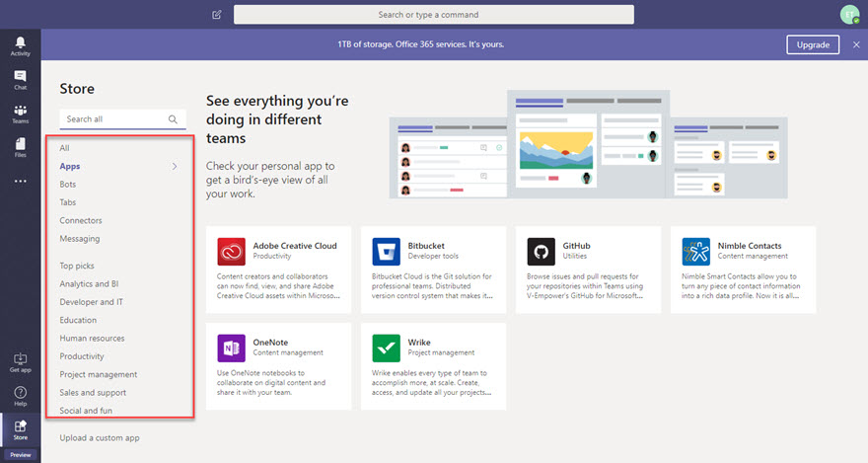868x463 pixels.
Task: Open Chat in the left rail
Action: [20, 80]
